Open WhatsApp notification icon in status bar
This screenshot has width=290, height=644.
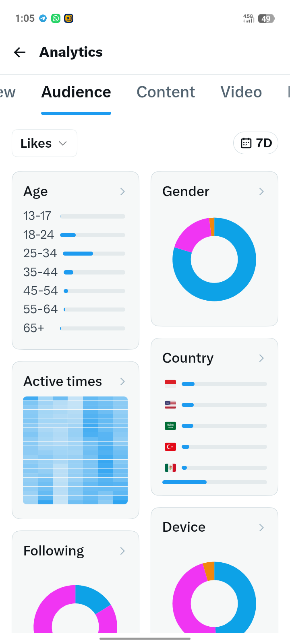[x=56, y=19]
